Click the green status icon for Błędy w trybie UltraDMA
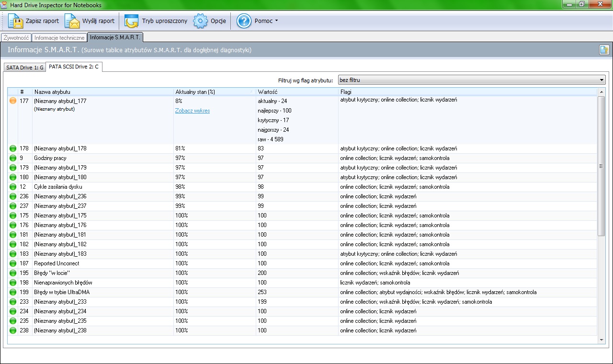Viewport: 613px width, 364px height. (13, 292)
